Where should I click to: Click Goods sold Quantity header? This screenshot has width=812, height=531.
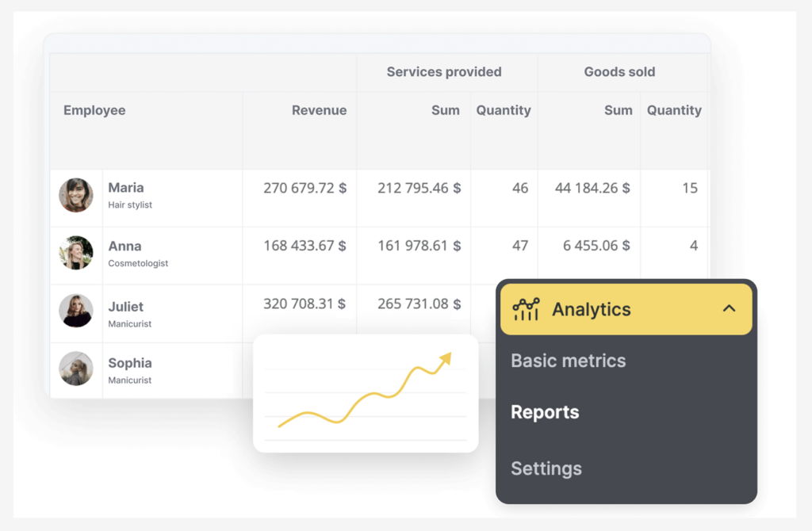pyautogui.click(x=673, y=110)
